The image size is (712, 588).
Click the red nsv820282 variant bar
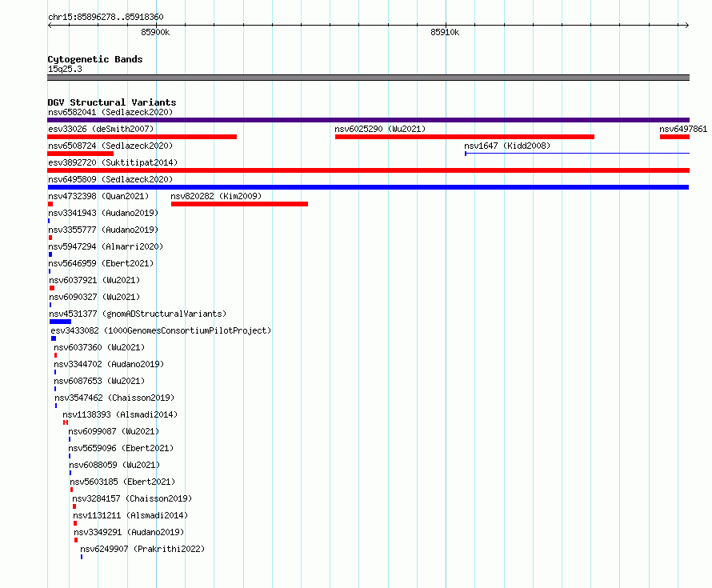(240, 204)
